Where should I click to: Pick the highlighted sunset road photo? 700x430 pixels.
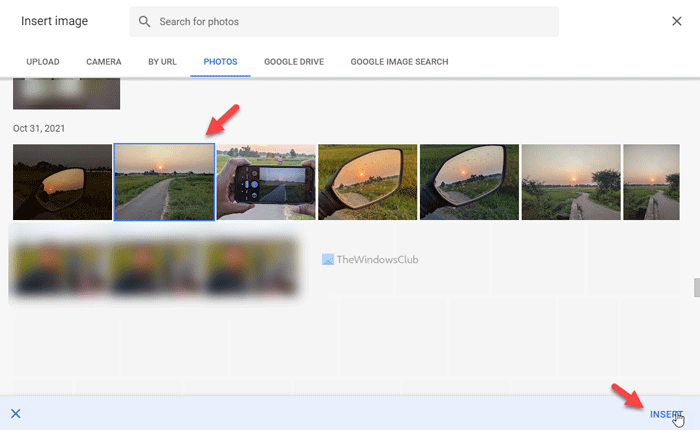(x=164, y=182)
